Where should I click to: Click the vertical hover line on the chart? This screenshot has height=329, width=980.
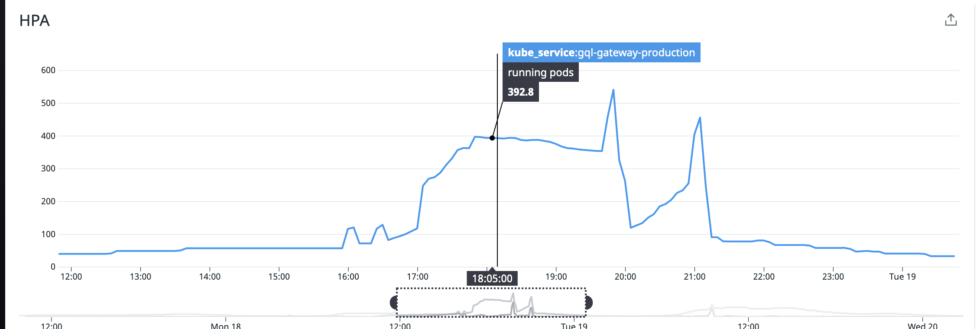point(496,195)
